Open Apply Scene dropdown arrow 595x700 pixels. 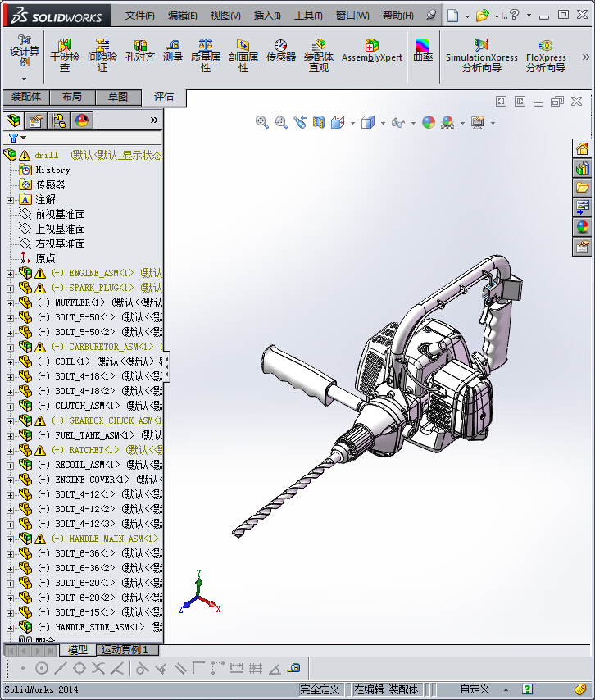click(462, 123)
